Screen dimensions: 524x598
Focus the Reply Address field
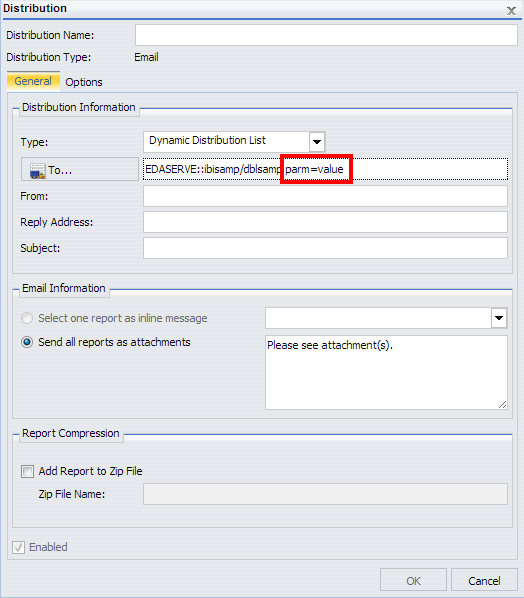pos(325,222)
